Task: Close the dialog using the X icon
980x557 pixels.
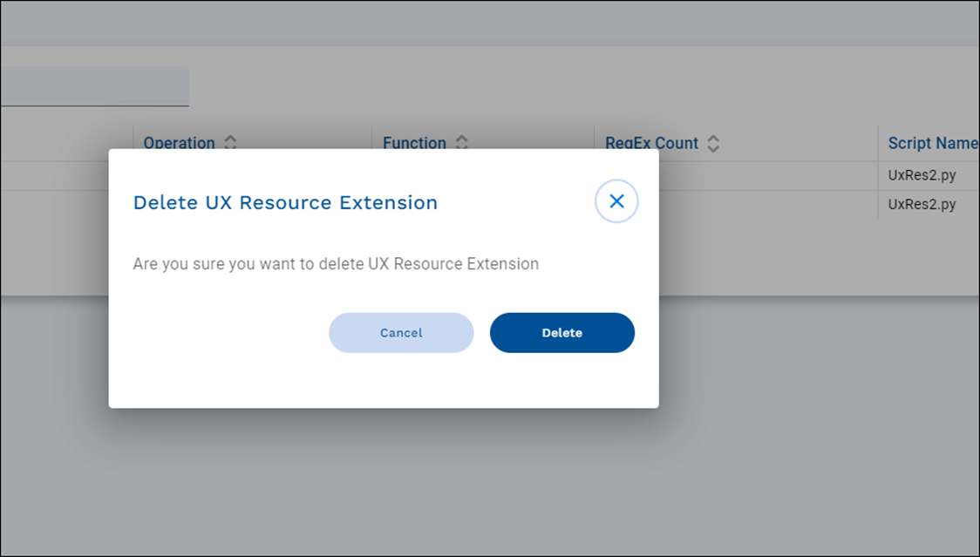Action: [616, 201]
